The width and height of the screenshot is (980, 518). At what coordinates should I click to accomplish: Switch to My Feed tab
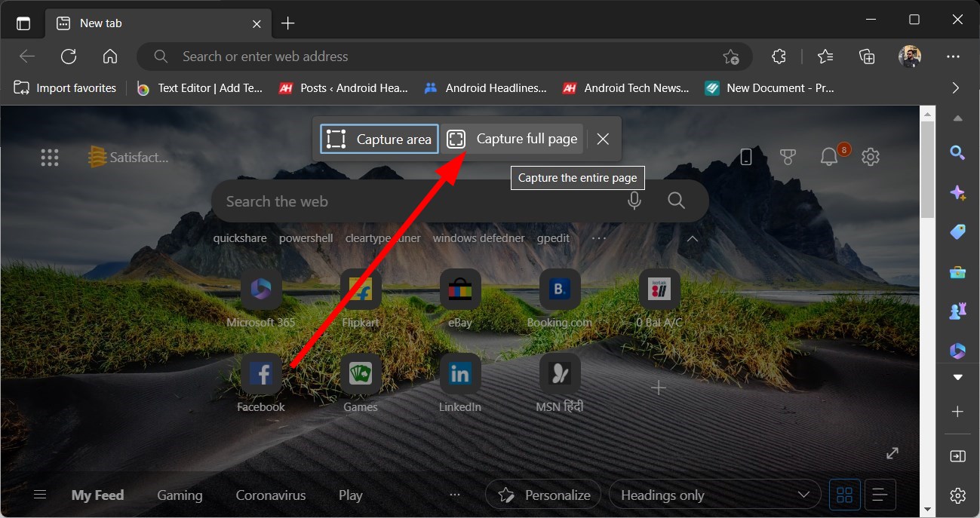coord(97,495)
